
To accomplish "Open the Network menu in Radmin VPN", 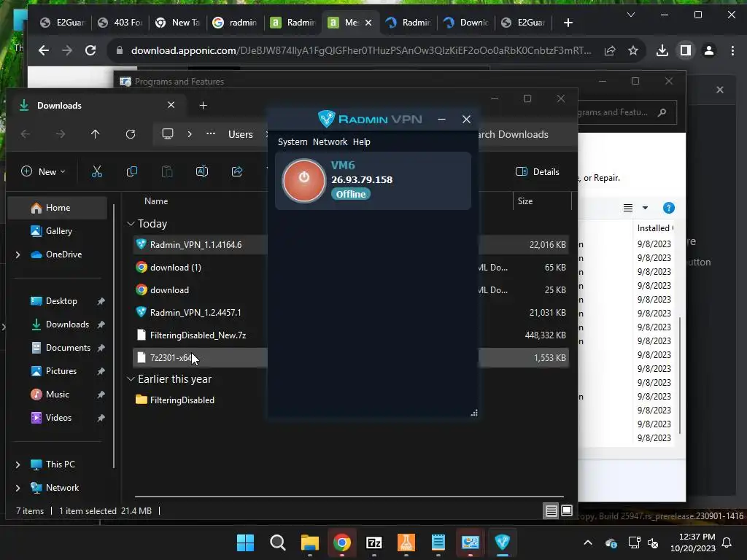I will [x=330, y=142].
